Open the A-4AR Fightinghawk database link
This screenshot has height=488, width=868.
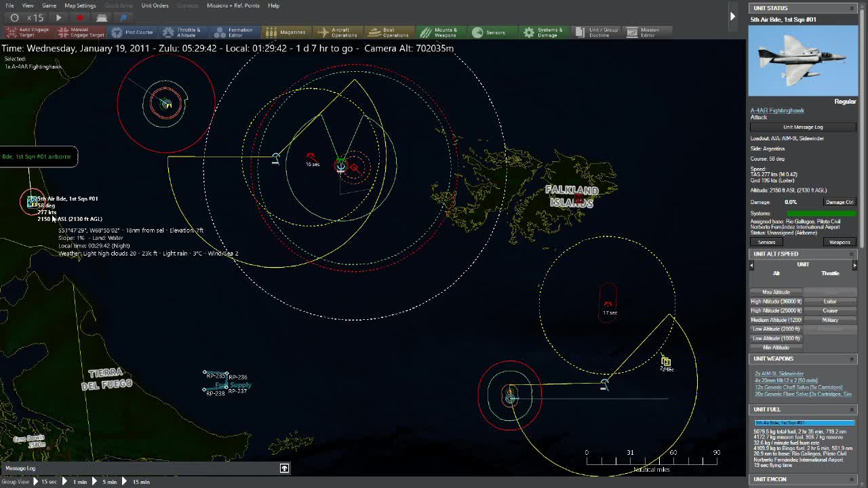(777, 110)
